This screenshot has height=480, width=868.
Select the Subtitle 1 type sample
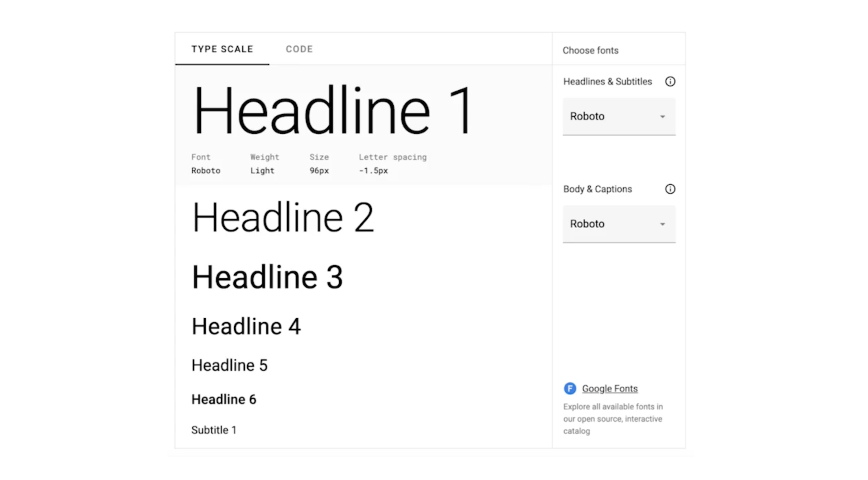[x=214, y=430]
